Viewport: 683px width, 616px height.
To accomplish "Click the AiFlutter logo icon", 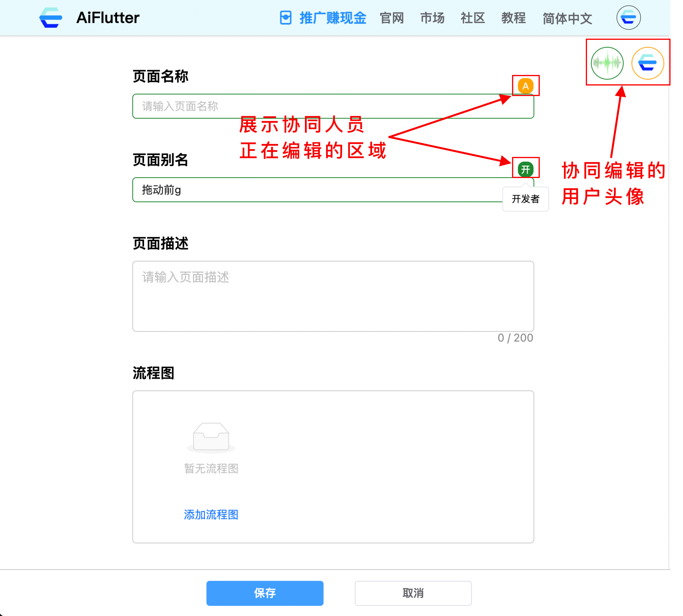I will [x=51, y=18].
